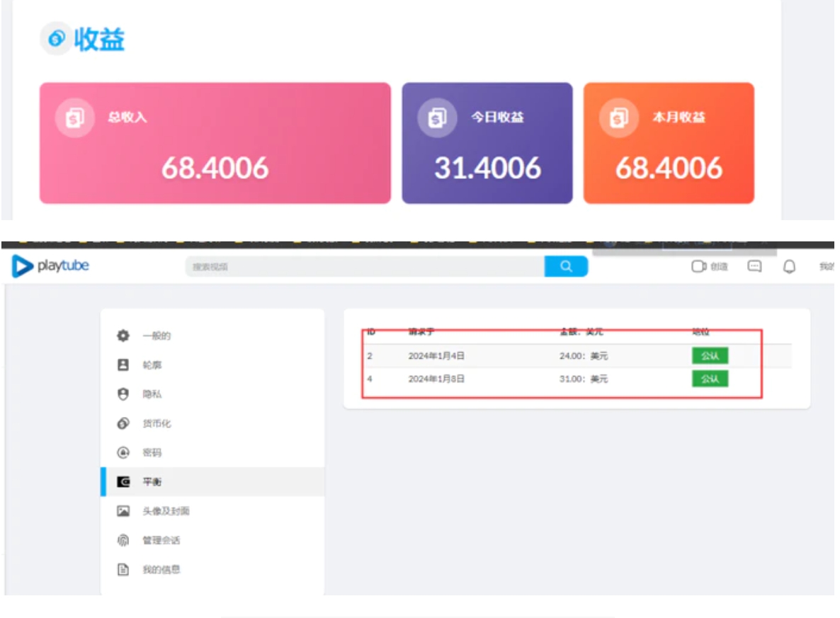Click the pink 总收入 earnings card
840x618 pixels.
point(215,144)
